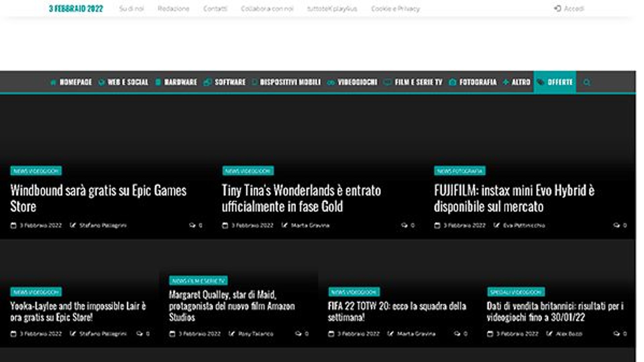Viewport: 644px width, 362px height.
Task: Click the calendar icon under Tiny Tina's article
Action: (225, 225)
